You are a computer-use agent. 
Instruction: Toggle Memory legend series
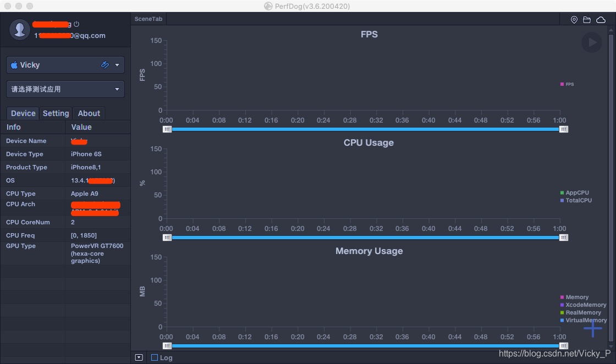(x=574, y=297)
